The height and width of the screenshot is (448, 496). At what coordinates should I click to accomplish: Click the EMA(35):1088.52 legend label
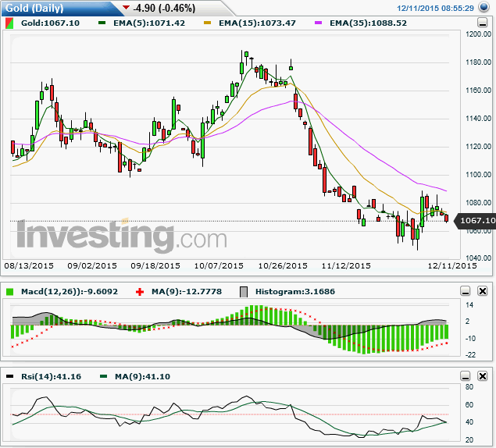368,23
